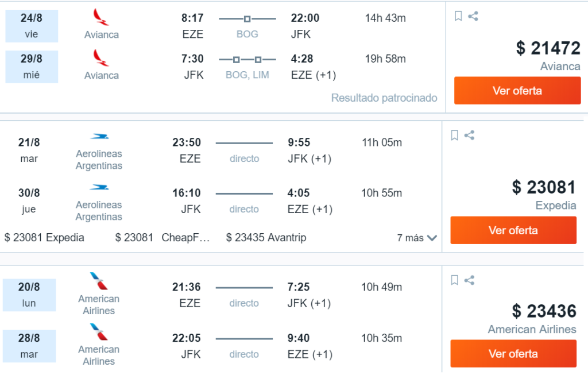
Task: Bookmark the Avianca flight result
Action: [x=458, y=16]
